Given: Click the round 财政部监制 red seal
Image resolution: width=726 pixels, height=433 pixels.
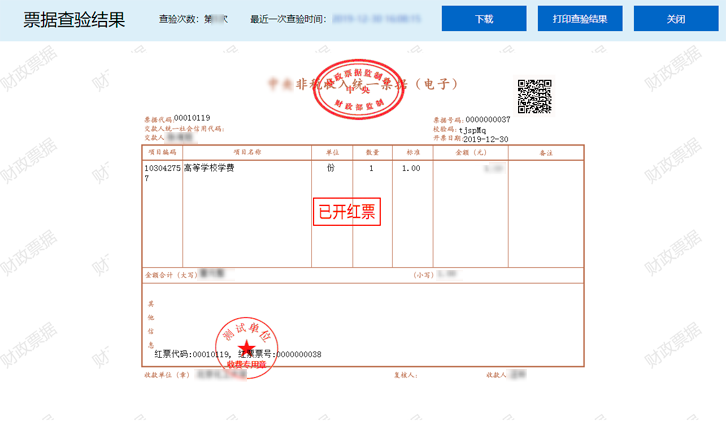Looking at the screenshot, I should 358,89.
